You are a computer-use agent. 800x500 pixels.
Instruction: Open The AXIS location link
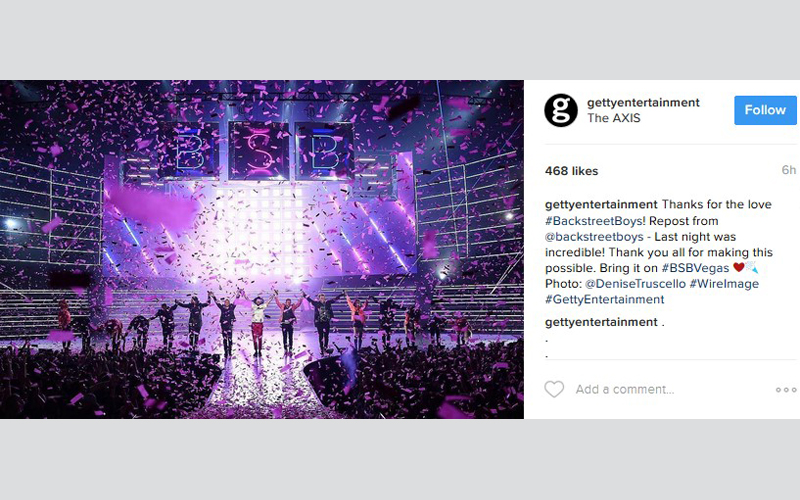613,118
